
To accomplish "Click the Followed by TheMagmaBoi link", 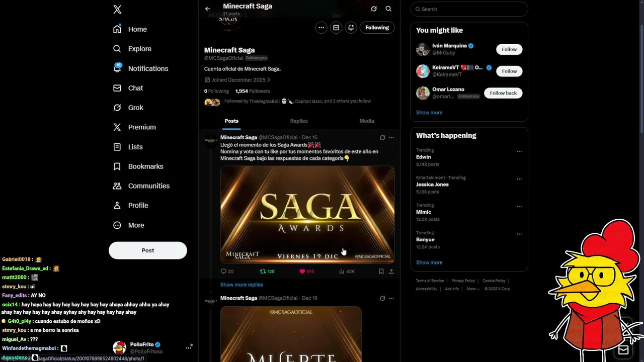I will (297, 101).
